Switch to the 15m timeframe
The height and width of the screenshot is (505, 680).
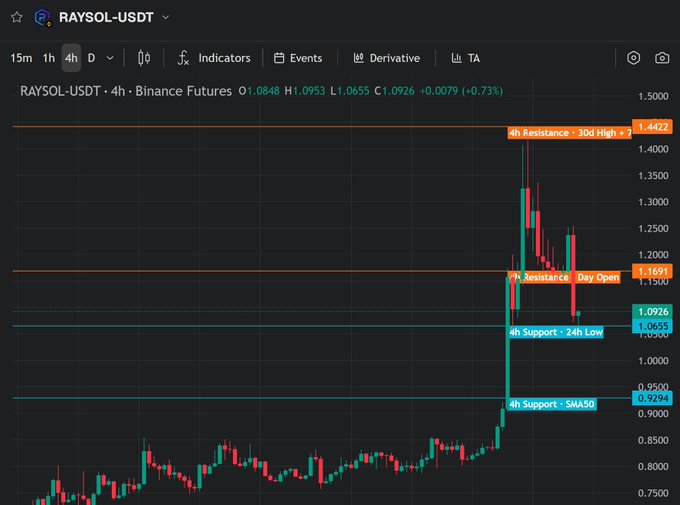(x=21, y=58)
